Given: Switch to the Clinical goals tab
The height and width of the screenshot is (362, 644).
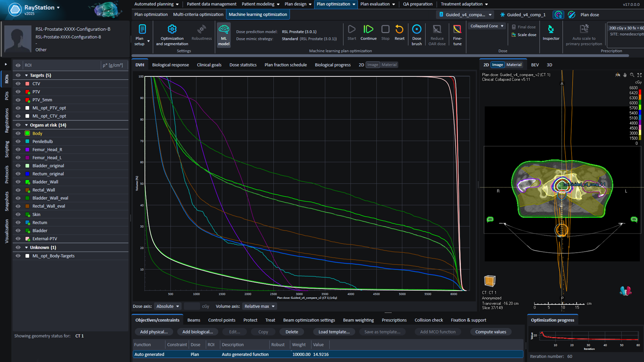Looking at the screenshot, I should (209, 65).
